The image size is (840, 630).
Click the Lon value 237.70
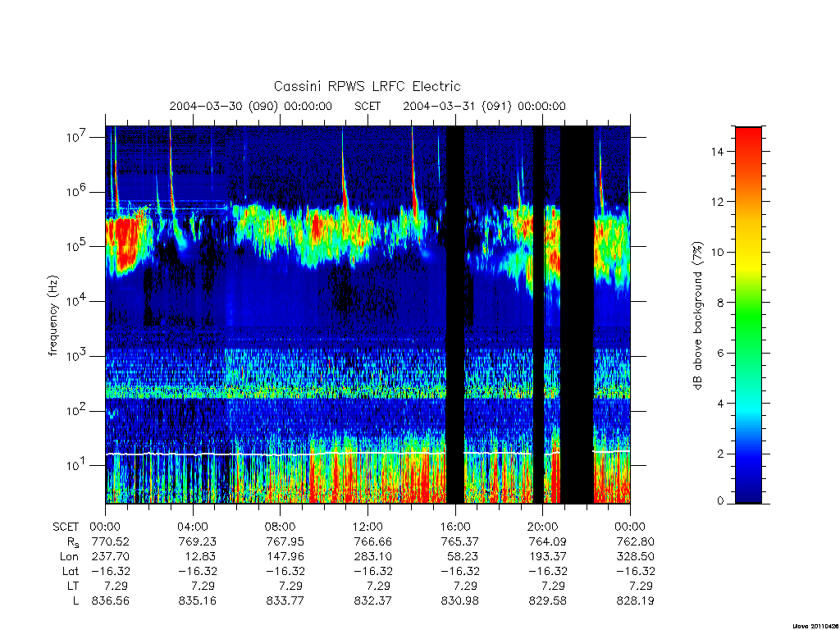[111, 557]
